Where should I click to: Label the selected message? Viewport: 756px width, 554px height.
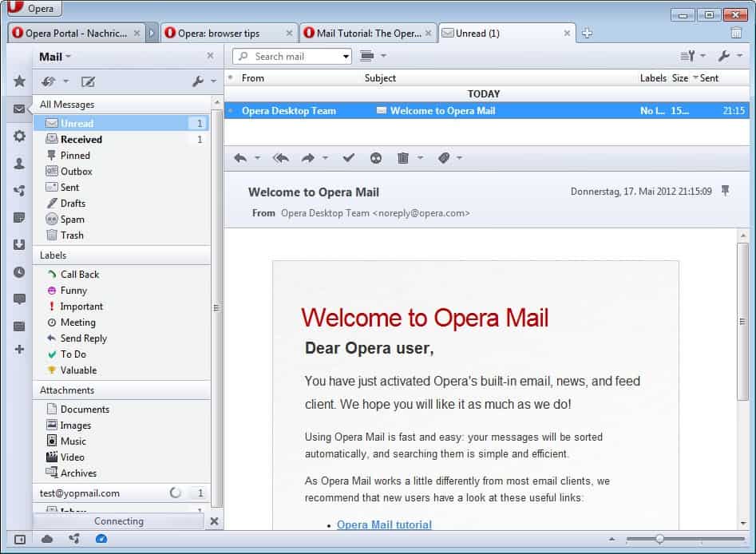tap(444, 158)
